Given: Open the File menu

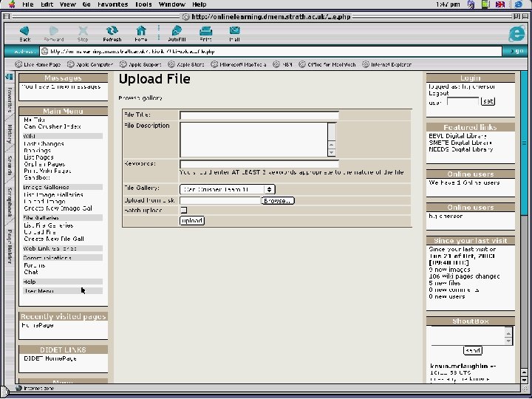Looking at the screenshot, I should (x=28, y=4).
